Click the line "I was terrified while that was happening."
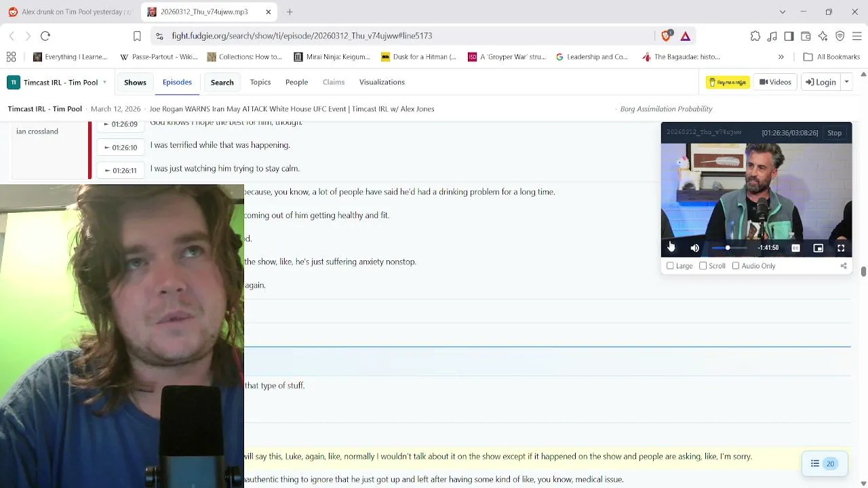868x488 pixels. click(x=220, y=145)
